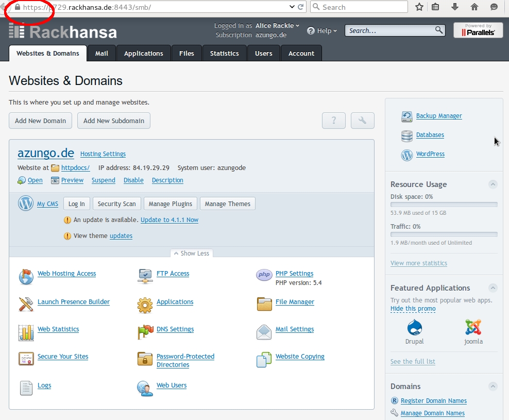Click the azungo.de domain heading

coord(46,153)
